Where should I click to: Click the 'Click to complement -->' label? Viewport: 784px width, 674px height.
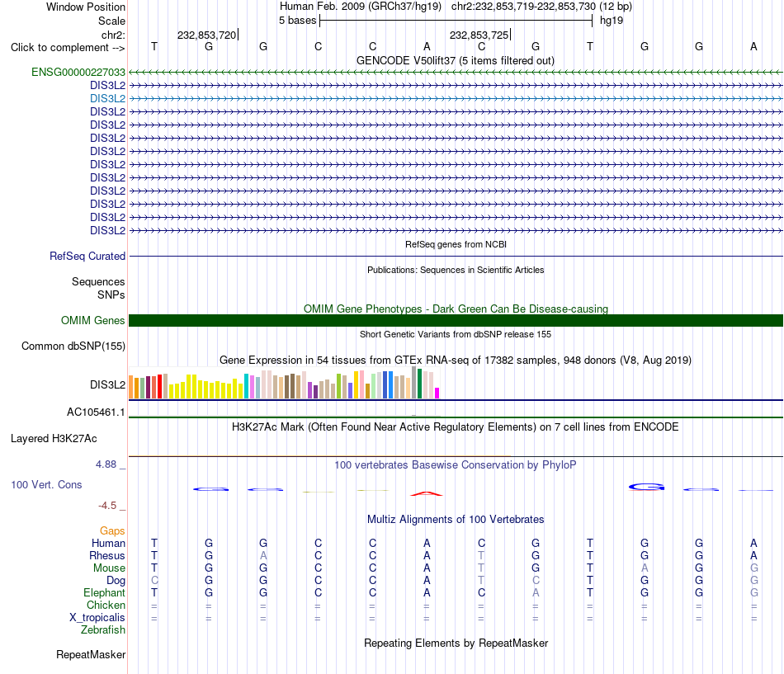coord(68,48)
